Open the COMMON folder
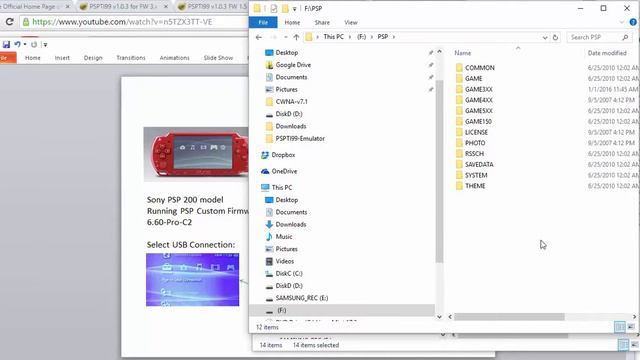Image resolution: width=640 pixels, height=360 pixels. pos(480,68)
